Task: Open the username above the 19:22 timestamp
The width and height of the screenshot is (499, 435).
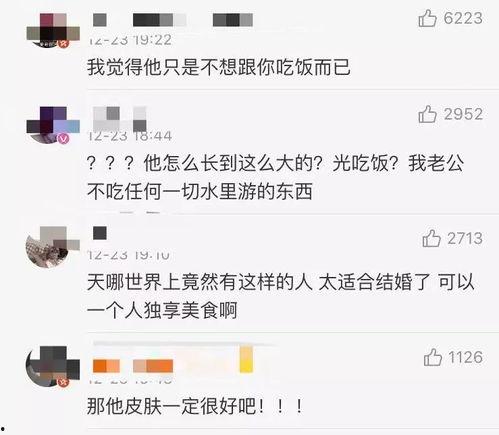Action: click(173, 20)
